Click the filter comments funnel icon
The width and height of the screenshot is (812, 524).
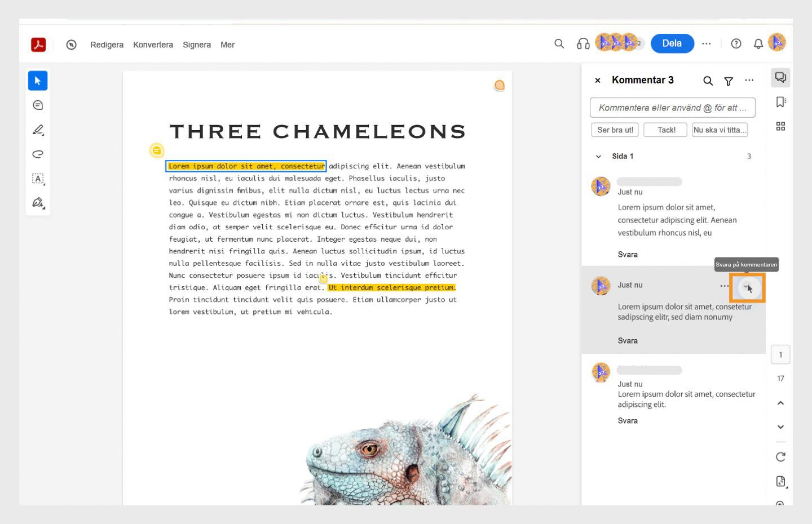coord(729,81)
